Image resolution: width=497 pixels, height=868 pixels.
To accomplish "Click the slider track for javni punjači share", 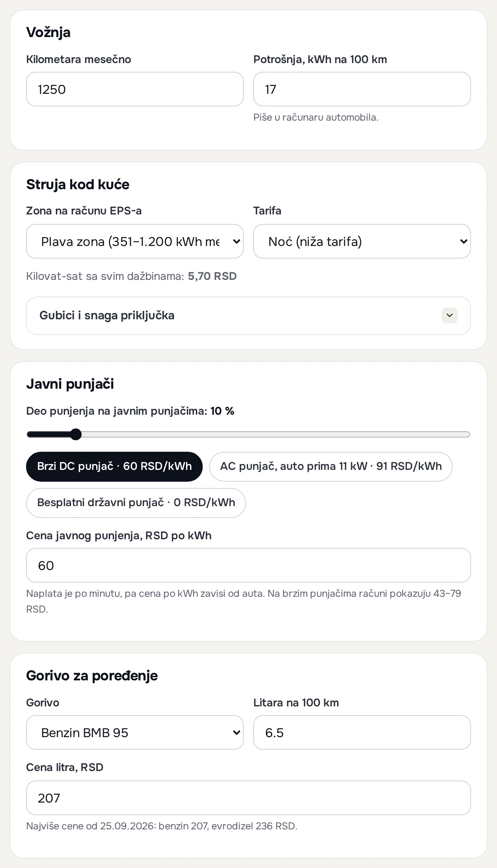I will (x=248, y=434).
